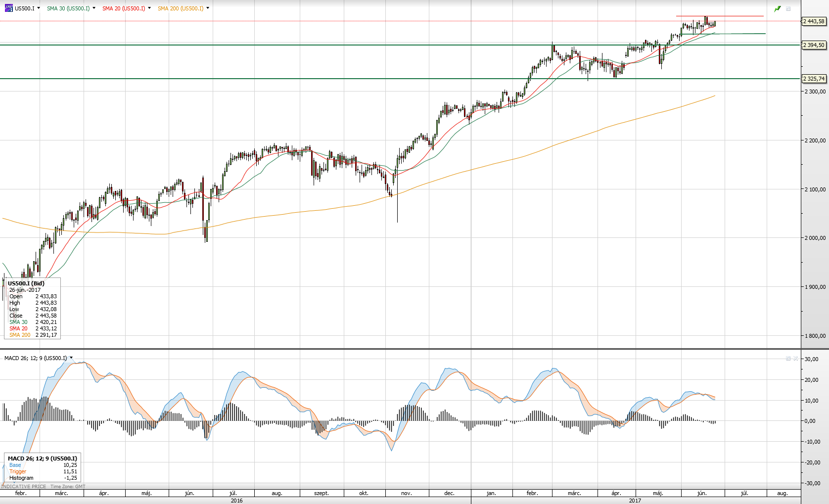The width and height of the screenshot is (829, 504).
Task: Click SMA 20 value in the data box
Action: coord(46,328)
